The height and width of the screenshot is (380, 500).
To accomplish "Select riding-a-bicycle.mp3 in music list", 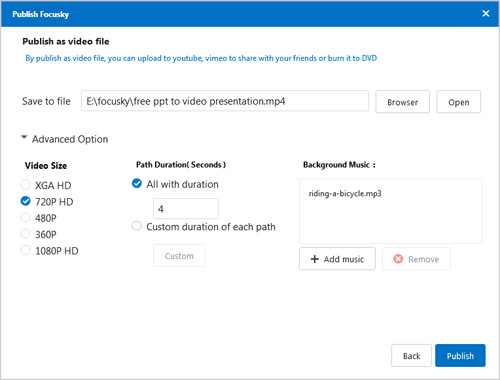I will point(345,194).
